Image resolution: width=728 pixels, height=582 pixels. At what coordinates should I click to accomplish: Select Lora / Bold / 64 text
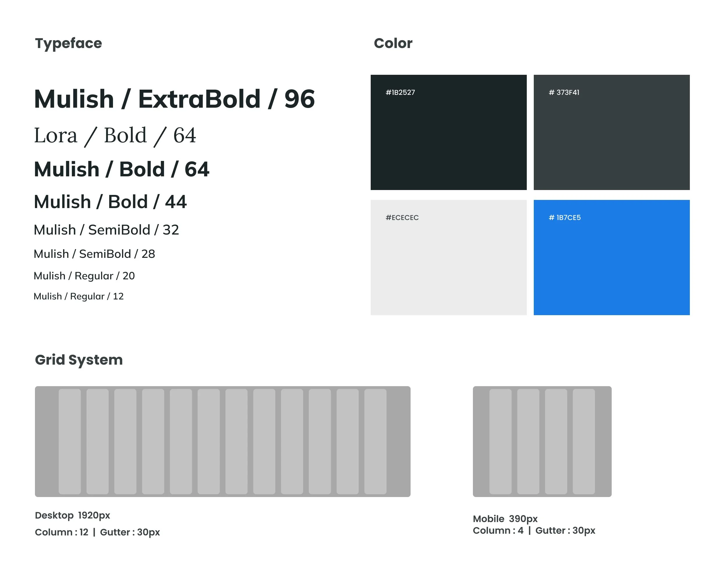click(115, 136)
